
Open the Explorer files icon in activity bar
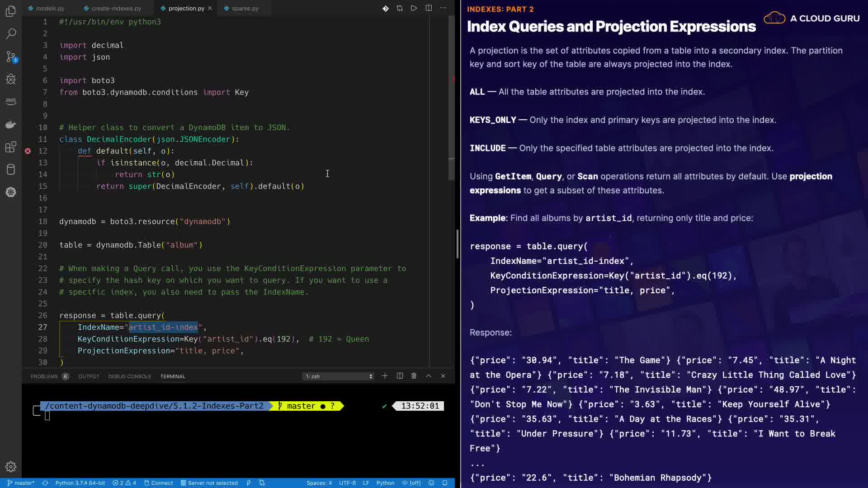point(11,11)
